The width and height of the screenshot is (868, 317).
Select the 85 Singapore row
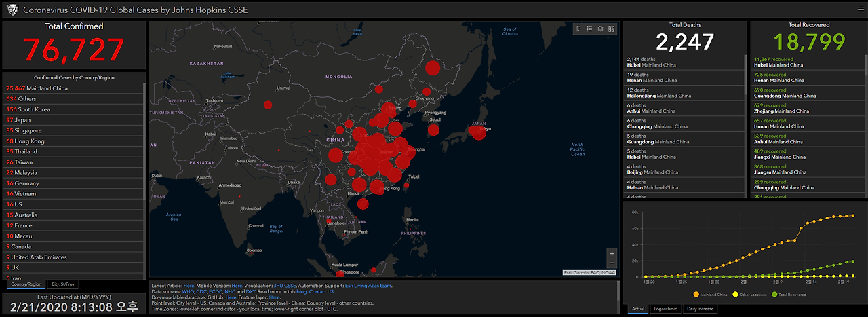point(73,130)
